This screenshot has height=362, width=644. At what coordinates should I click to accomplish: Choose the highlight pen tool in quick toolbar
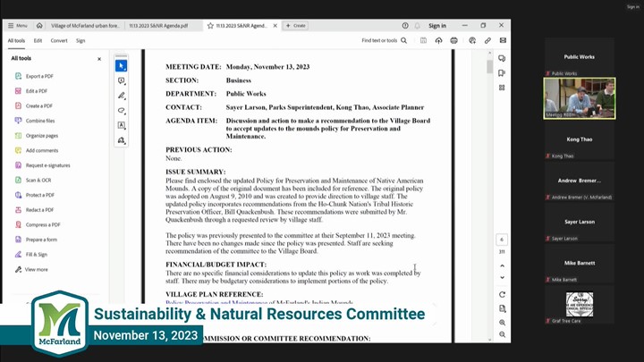[x=121, y=96]
